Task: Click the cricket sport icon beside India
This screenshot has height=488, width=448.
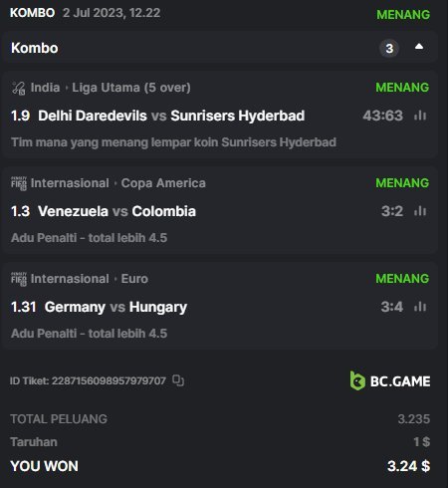Action: tap(19, 88)
